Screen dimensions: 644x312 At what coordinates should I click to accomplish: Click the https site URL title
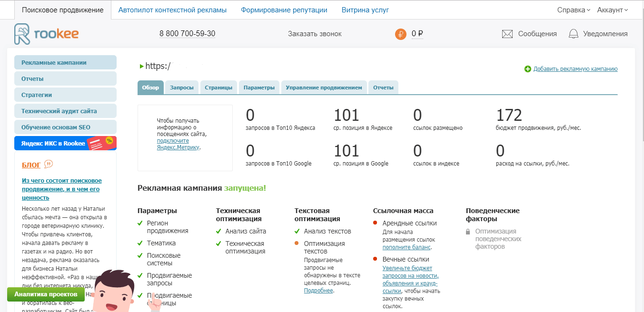point(158,66)
